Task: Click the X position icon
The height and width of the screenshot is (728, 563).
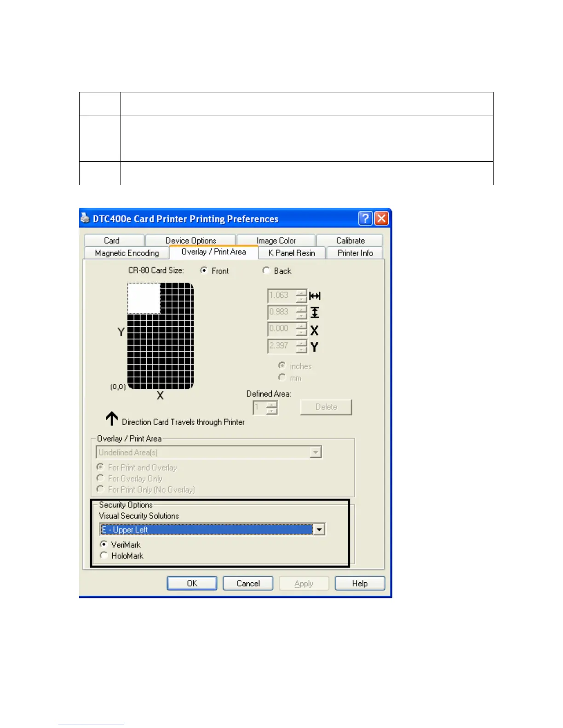Action: 315,330
